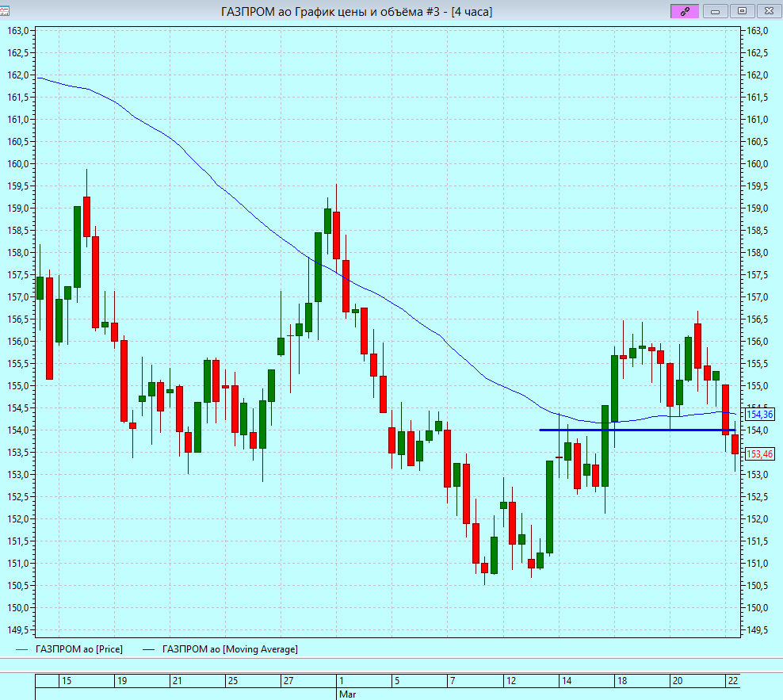Click the chart window icon at top-left
783x700 pixels.
[5, 10]
